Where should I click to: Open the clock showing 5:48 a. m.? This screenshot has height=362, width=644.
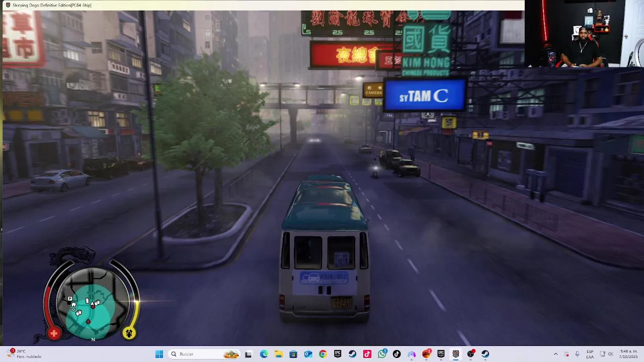click(629, 354)
